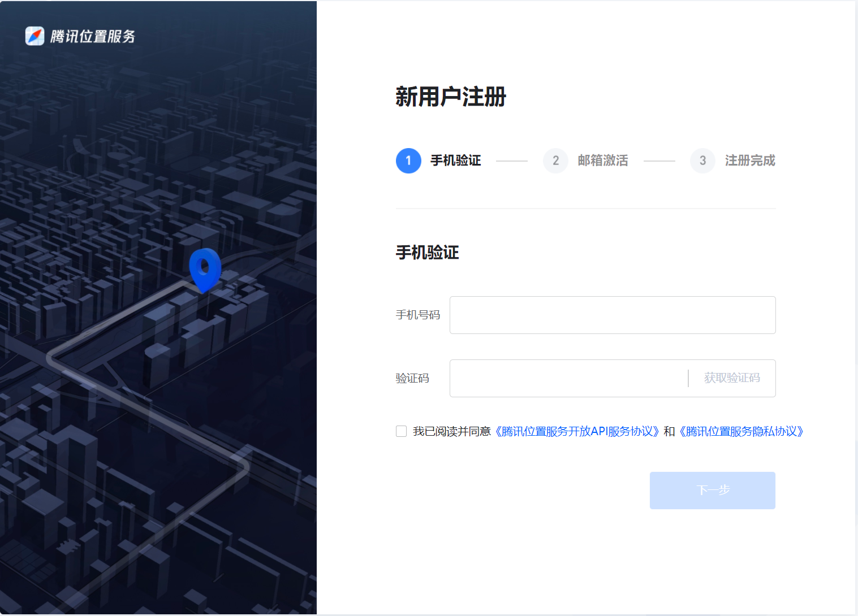
Task: Click the Tencent Location Service compass logo icon
Action: click(35, 36)
